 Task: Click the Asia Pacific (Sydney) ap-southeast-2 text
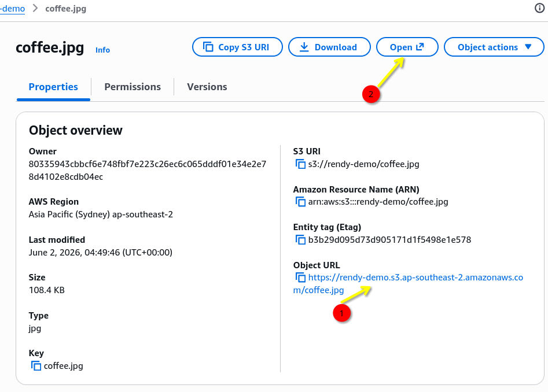pyautogui.click(x=101, y=215)
